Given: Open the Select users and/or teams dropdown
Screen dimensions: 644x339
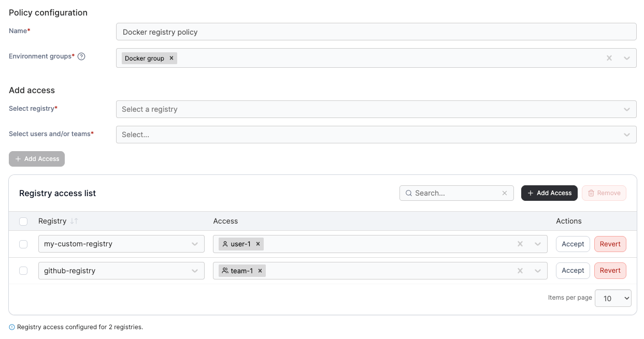Looking at the screenshot, I should pyautogui.click(x=376, y=135).
